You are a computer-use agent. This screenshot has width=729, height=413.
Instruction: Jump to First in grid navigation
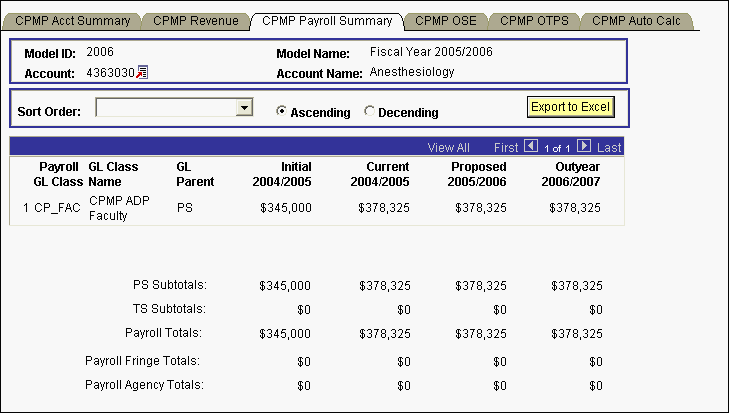(x=506, y=147)
